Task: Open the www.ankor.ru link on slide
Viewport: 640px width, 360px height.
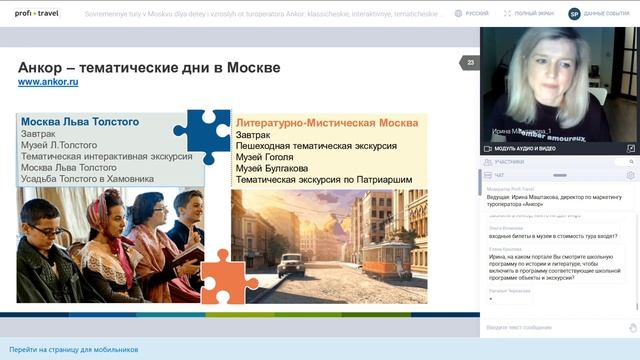Action: click(x=48, y=82)
